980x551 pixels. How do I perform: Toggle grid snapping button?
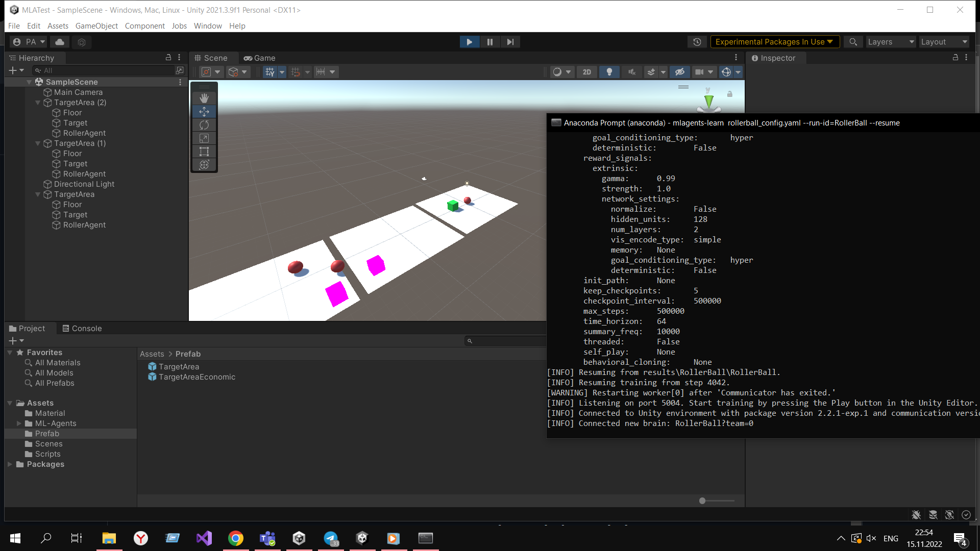[x=296, y=72]
